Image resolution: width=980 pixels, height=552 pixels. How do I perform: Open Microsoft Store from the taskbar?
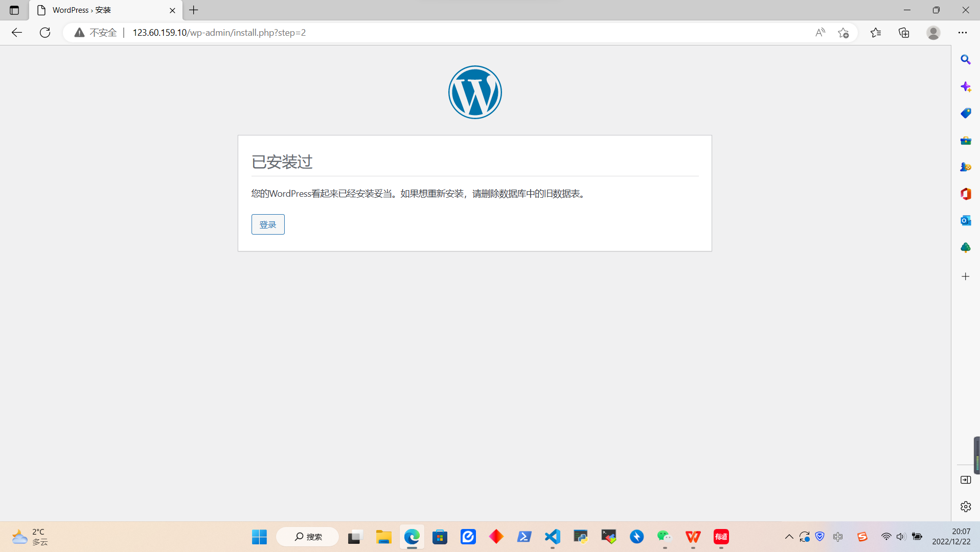click(x=440, y=537)
